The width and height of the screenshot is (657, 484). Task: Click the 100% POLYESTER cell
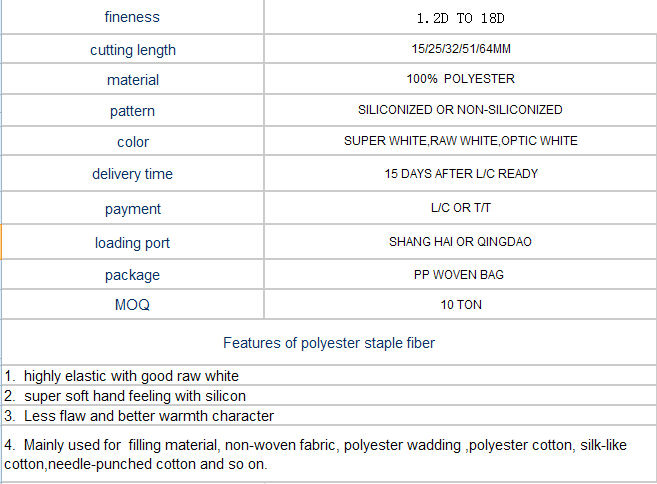click(460, 79)
